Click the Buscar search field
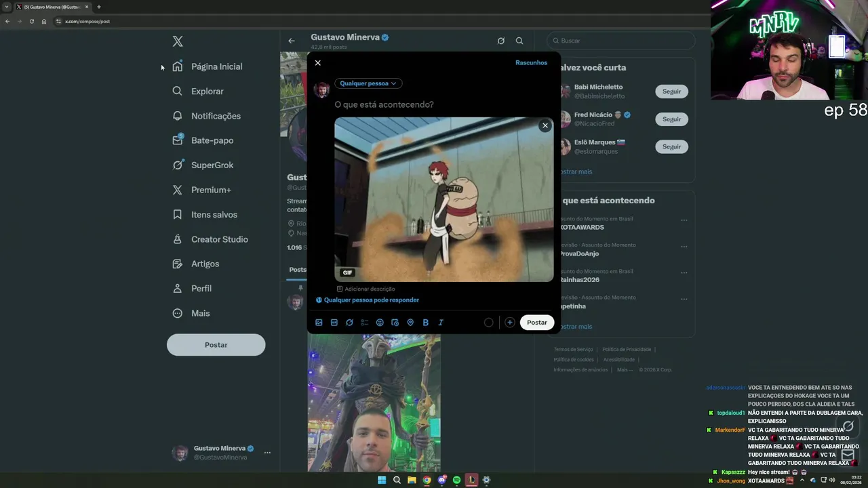Screen dimensions: 868x488 [x=620, y=41]
